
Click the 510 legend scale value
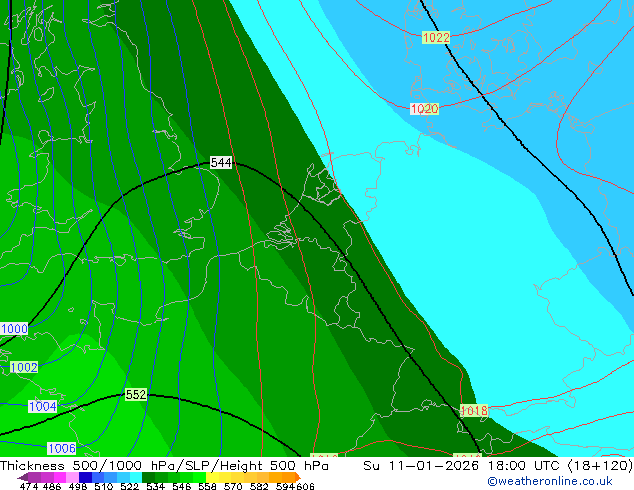[x=104, y=486]
